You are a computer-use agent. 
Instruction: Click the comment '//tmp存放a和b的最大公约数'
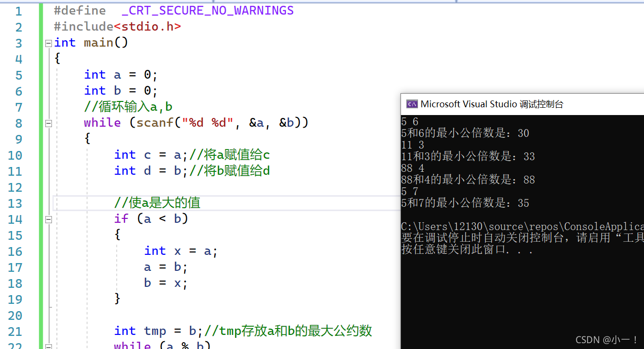tap(288, 331)
